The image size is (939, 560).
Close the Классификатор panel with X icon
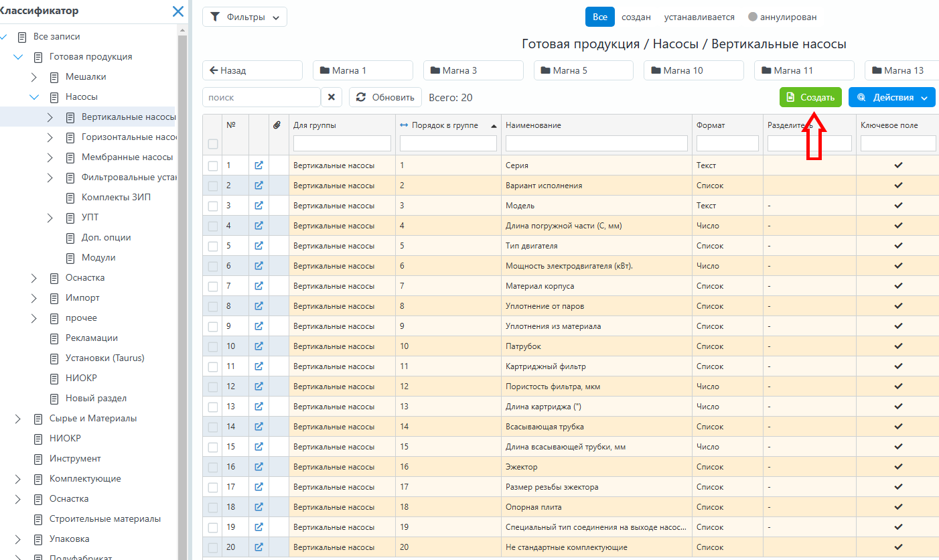(x=177, y=11)
